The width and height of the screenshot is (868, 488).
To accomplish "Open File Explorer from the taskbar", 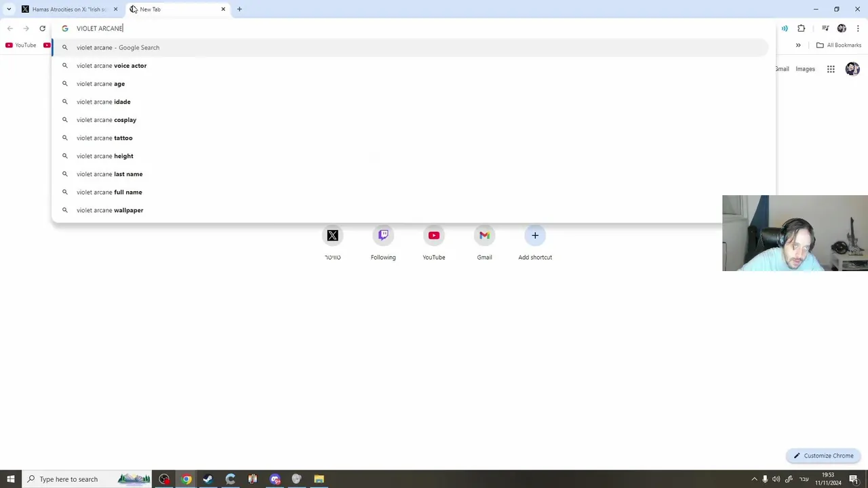I will [319, 479].
